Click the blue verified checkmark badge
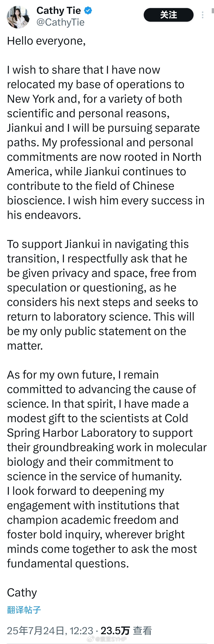Screen dimensions: 214x644 [88, 10]
